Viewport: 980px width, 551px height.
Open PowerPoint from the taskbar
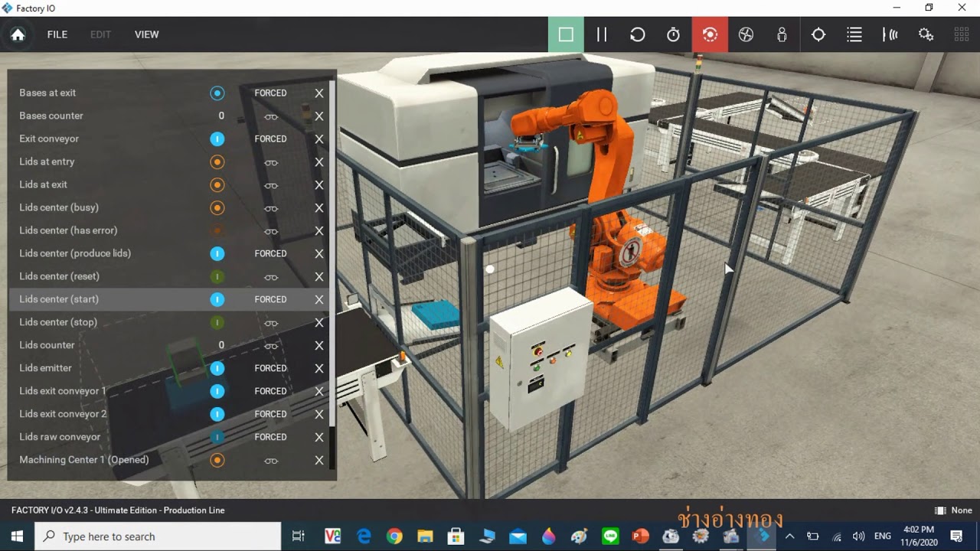(x=640, y=536)
